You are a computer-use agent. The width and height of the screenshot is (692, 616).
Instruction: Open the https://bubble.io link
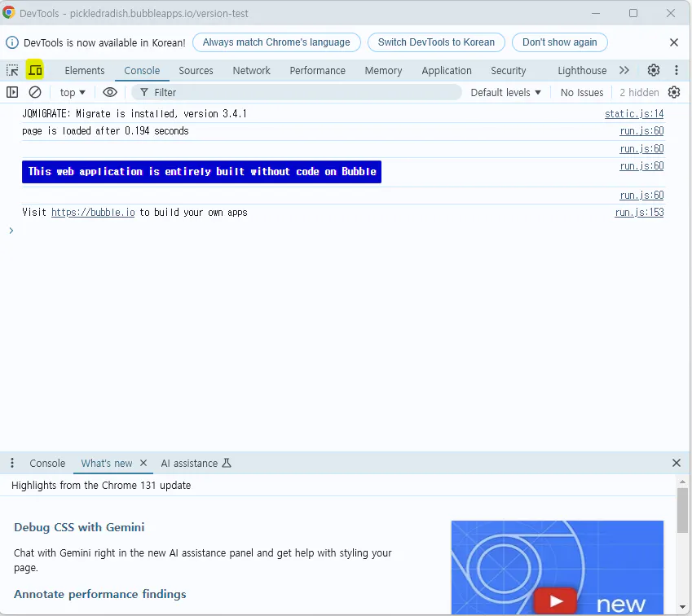[93, 212]
